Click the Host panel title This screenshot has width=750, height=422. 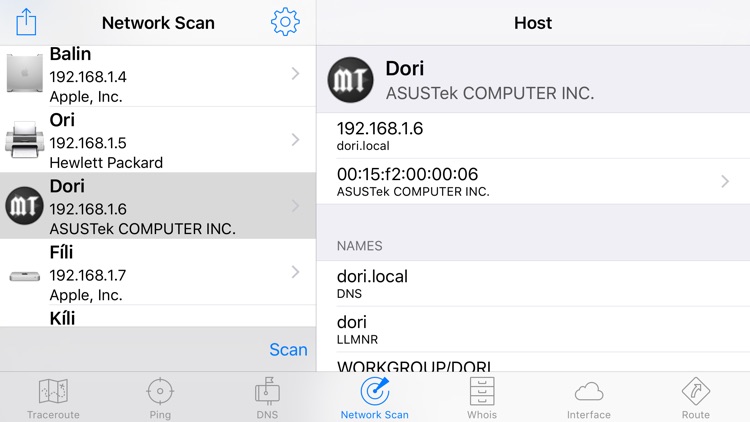[533, 23]
